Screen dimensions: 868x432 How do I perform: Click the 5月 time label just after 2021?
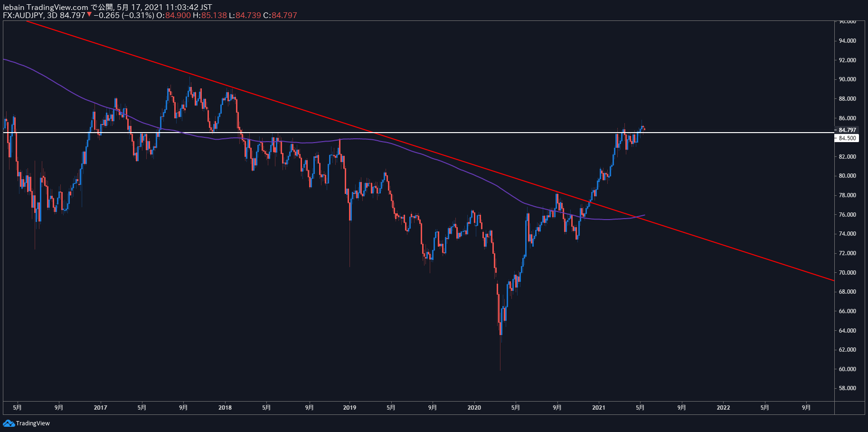[x=640, y=408]
